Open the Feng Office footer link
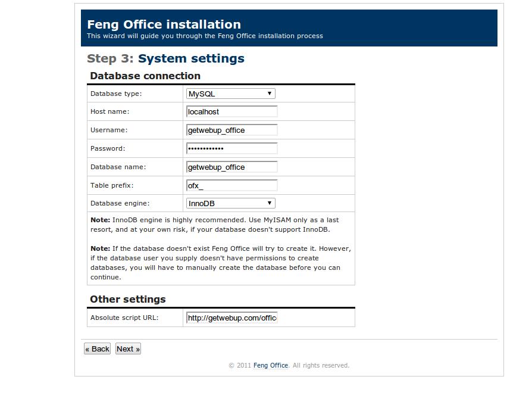Image resolution: width=532 pixels, height=395 pixels. 271,365
